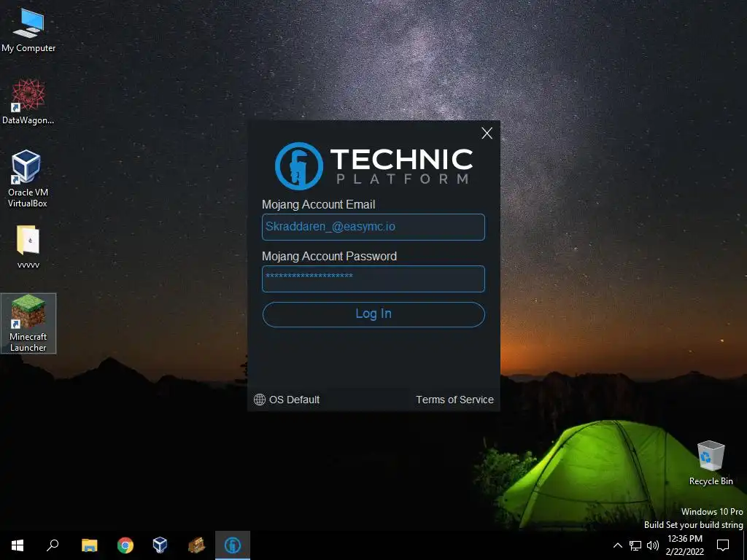
Task: Select the Oracle VM VirtualBox desktop icon
Action: (28, 179)
